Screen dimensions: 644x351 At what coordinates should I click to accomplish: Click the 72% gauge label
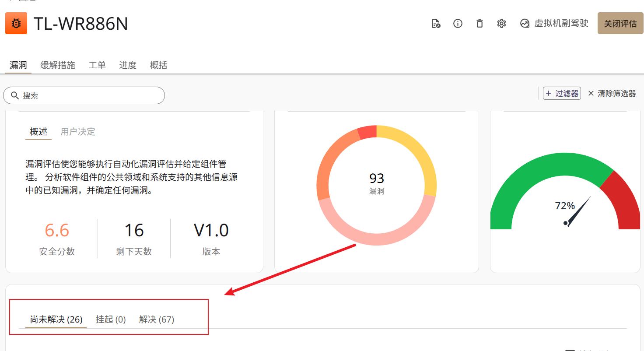(565, 206)
